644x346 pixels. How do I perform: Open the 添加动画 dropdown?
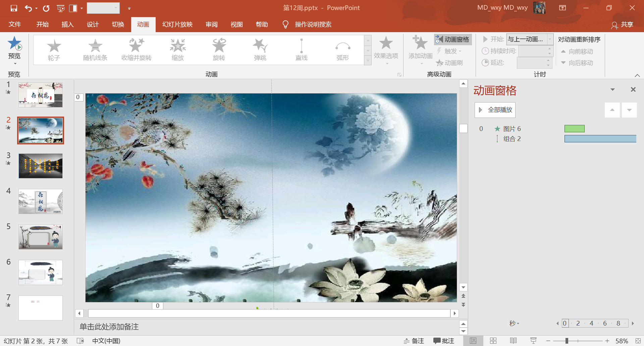point(420,50)
